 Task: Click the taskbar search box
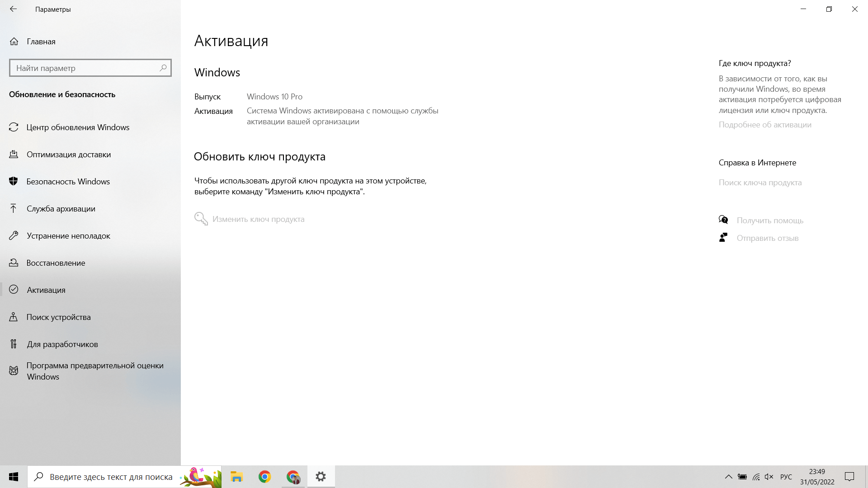[124, 477]
